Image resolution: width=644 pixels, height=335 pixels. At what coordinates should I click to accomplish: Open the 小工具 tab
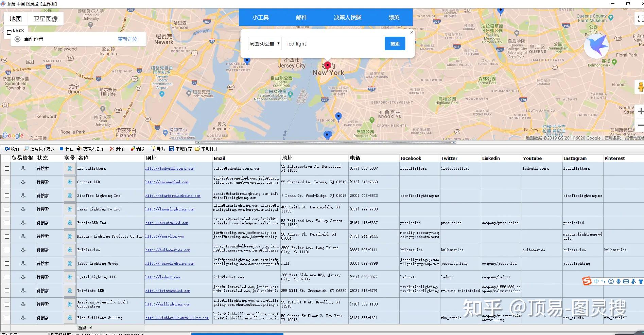point(261,17)
